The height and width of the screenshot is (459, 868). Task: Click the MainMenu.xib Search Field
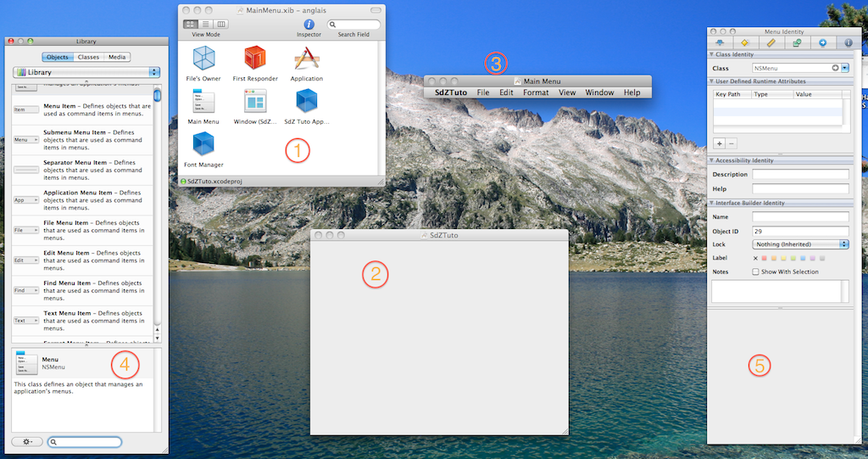tap(353, 25)
